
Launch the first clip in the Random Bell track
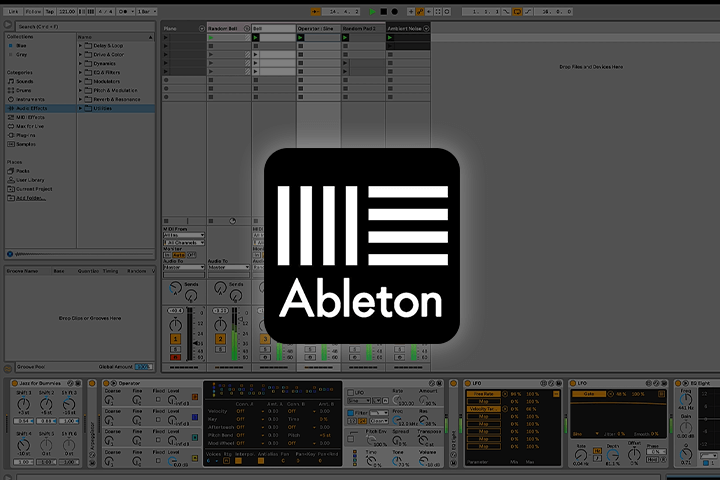click(211, 38)
